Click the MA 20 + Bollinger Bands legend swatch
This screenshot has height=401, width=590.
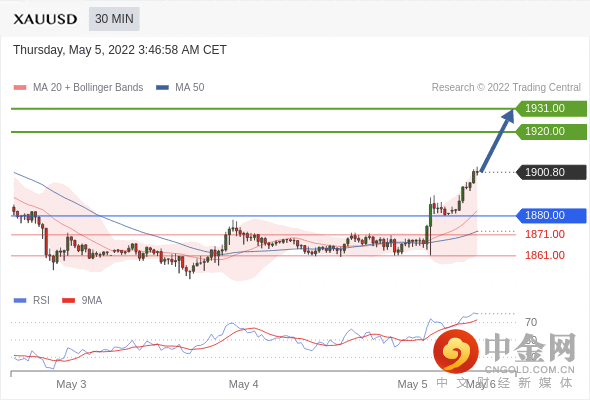click(20, 88)
